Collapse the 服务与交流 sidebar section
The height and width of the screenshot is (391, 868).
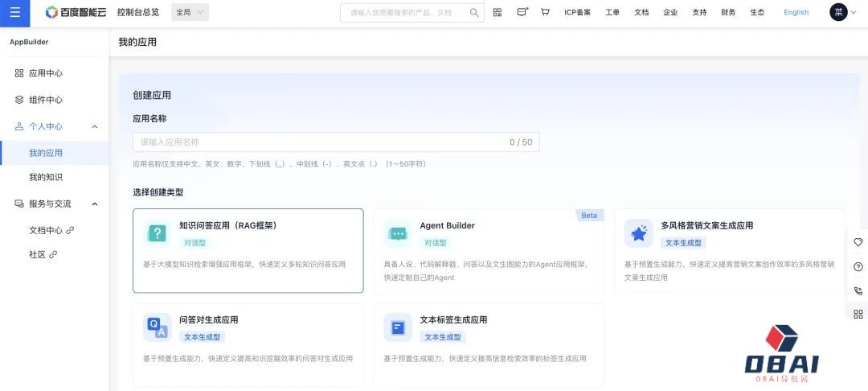tap(95, 204)
